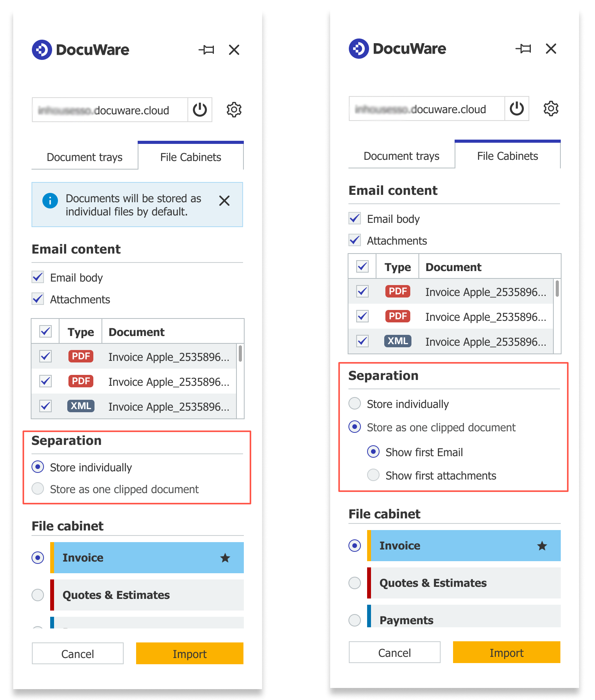Click the power icon in the right panel
Image resolution: width=595 pixels, height=700 pixels.
(x=516, y=108)
